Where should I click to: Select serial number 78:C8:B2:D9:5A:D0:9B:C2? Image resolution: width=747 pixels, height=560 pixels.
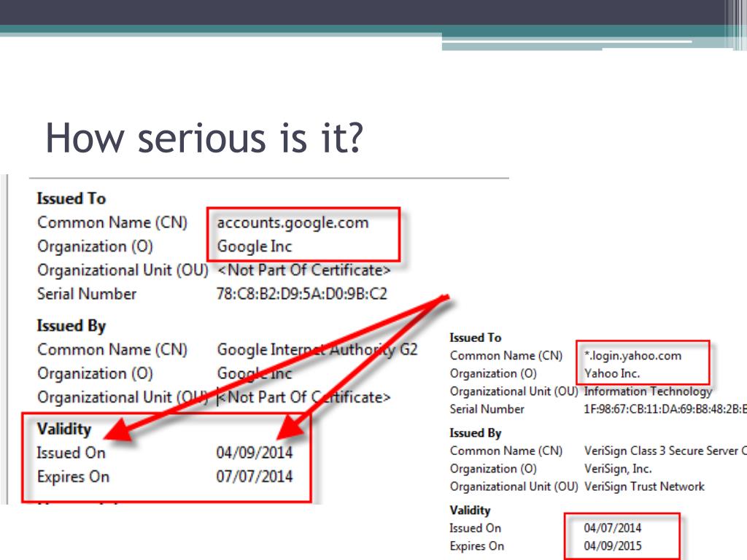(x=301, y=294)
